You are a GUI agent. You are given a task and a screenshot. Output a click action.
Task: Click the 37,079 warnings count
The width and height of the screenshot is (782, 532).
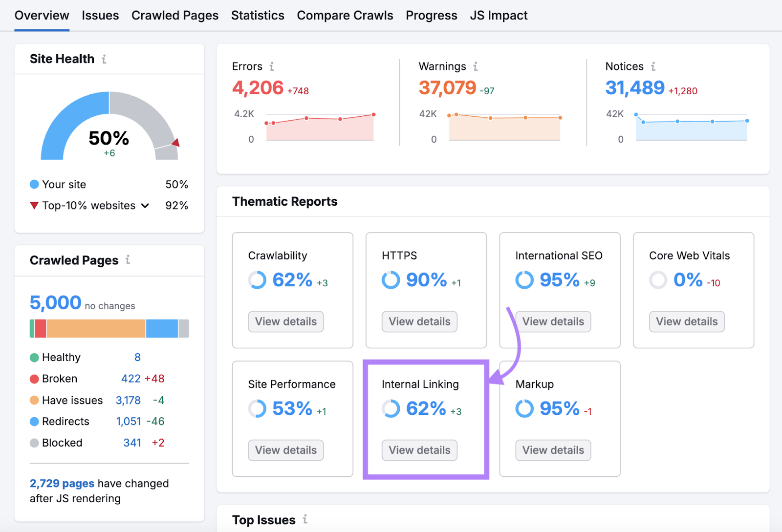click(447, 88)
